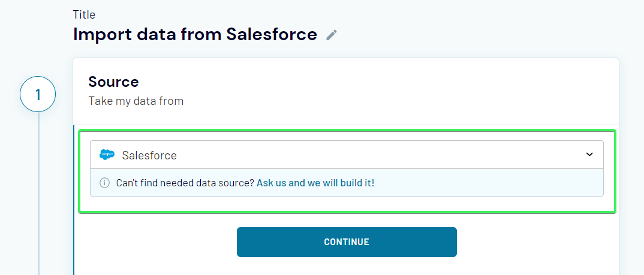
Task: Click the "Take my data from" subtitle
Action: click(136, 101)
